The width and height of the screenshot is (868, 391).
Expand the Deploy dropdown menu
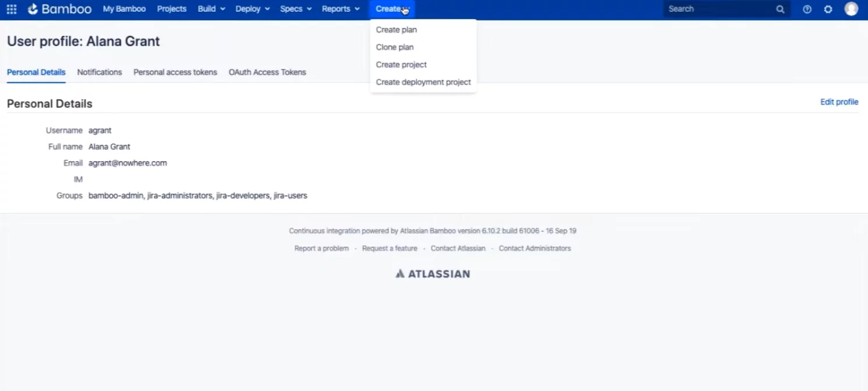pos(253,9)
